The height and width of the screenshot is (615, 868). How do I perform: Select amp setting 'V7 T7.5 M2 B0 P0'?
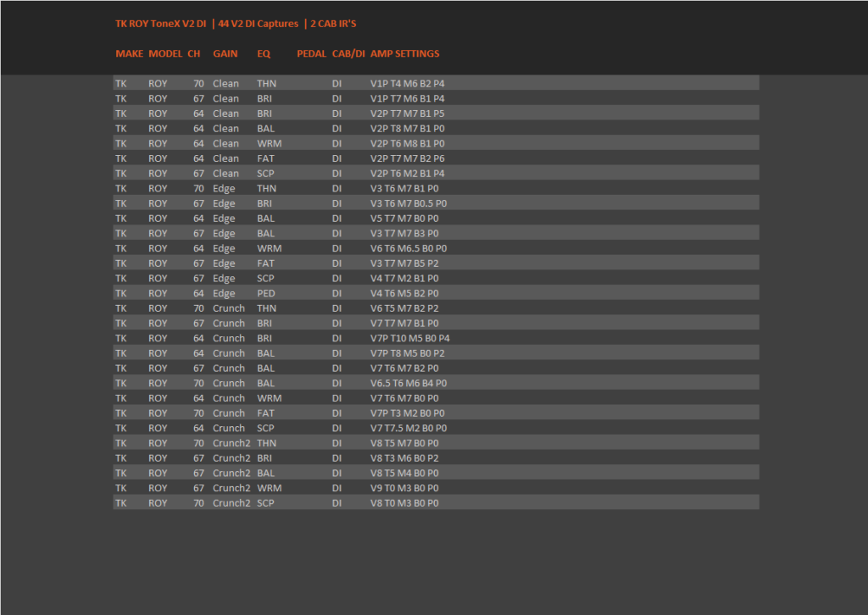(x=409, y=428)
